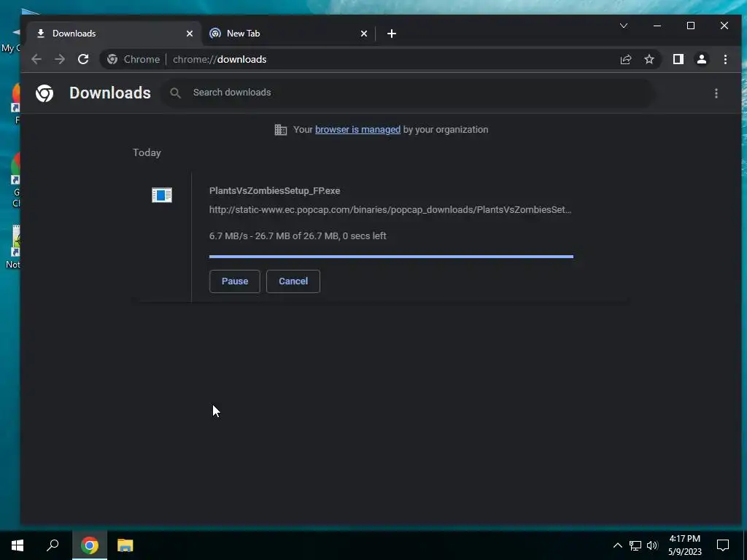Click the browser back arrow
The width and height of the screenshot is (747, 560).
click(36, 59)
